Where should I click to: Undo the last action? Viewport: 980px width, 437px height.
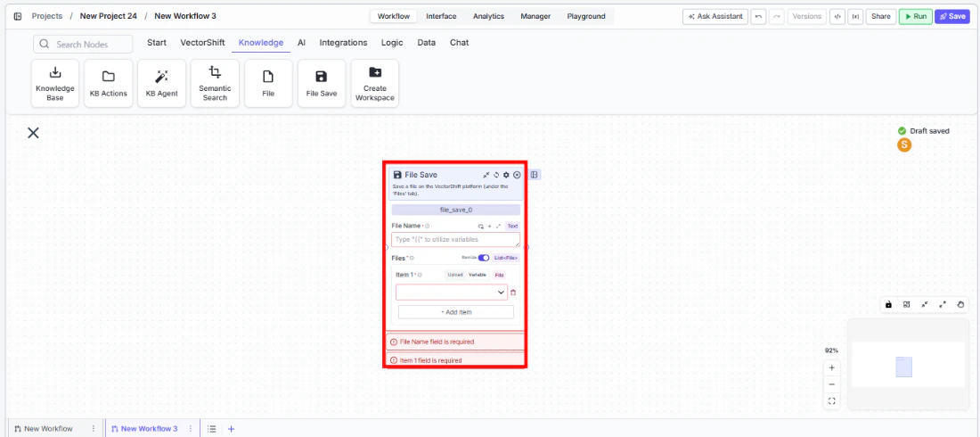(x=758, y=16)
